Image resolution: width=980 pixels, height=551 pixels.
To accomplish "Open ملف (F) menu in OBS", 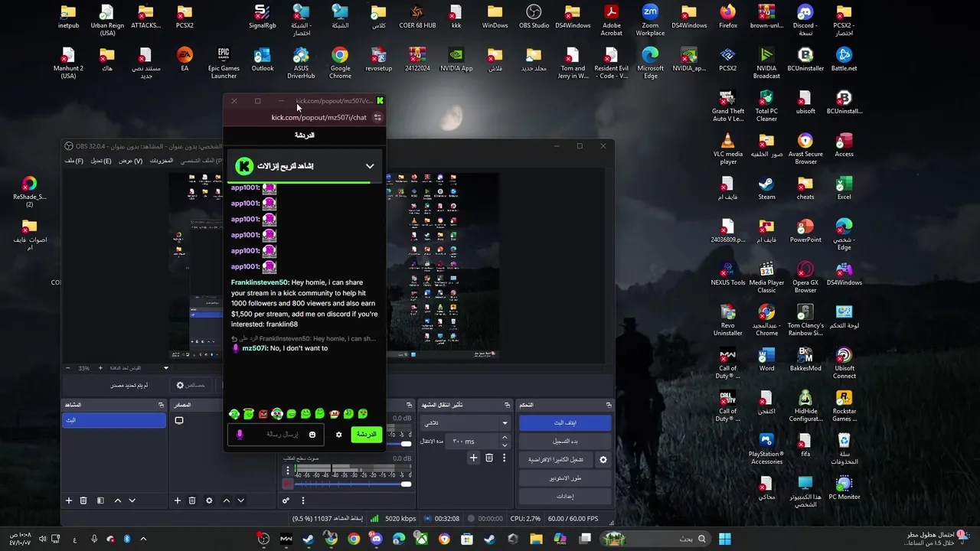I will pyautogui.click(x=74, y=161).
